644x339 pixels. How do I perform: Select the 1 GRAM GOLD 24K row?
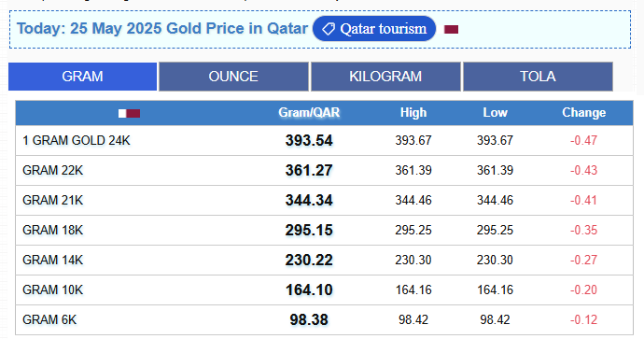pos(324,140)
